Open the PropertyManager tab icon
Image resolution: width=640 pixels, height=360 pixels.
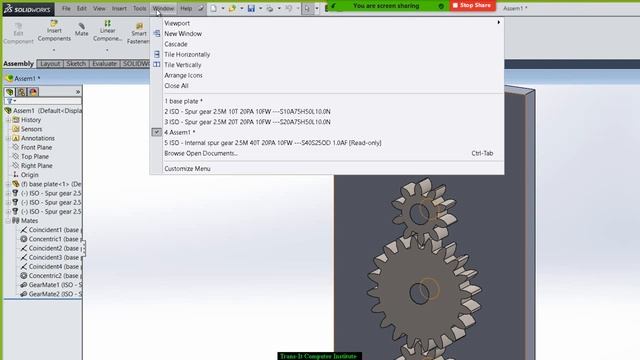click(x=22, y=92)
